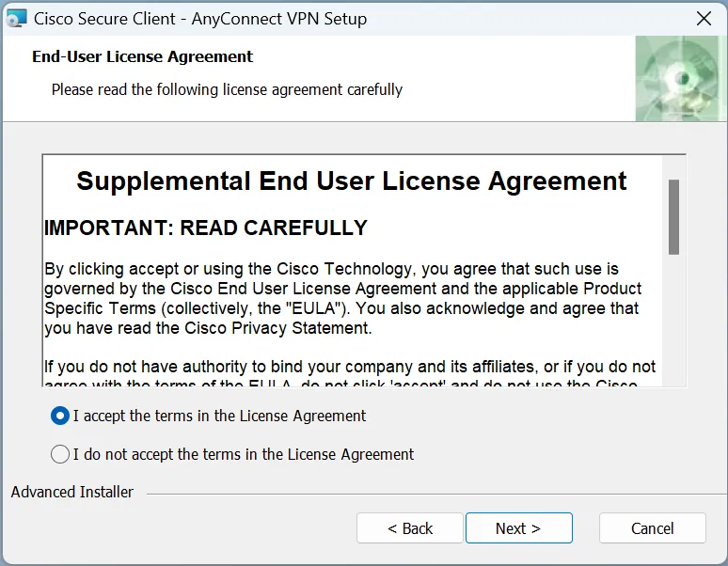The image size is (728, 566).
Task: Click the window title text in title bar
Action: [200, 19]
